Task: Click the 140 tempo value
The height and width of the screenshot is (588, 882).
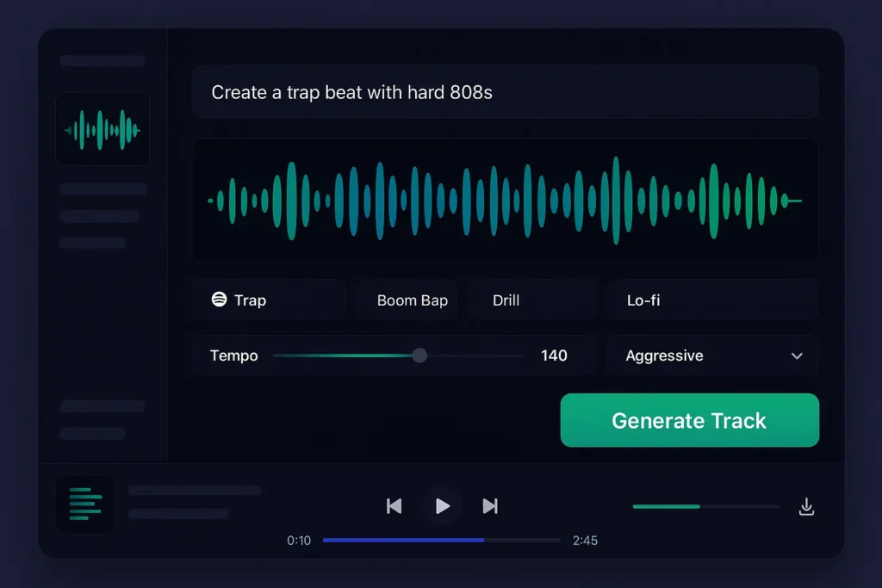Action: pyautogui.click(x=555, y=355)
